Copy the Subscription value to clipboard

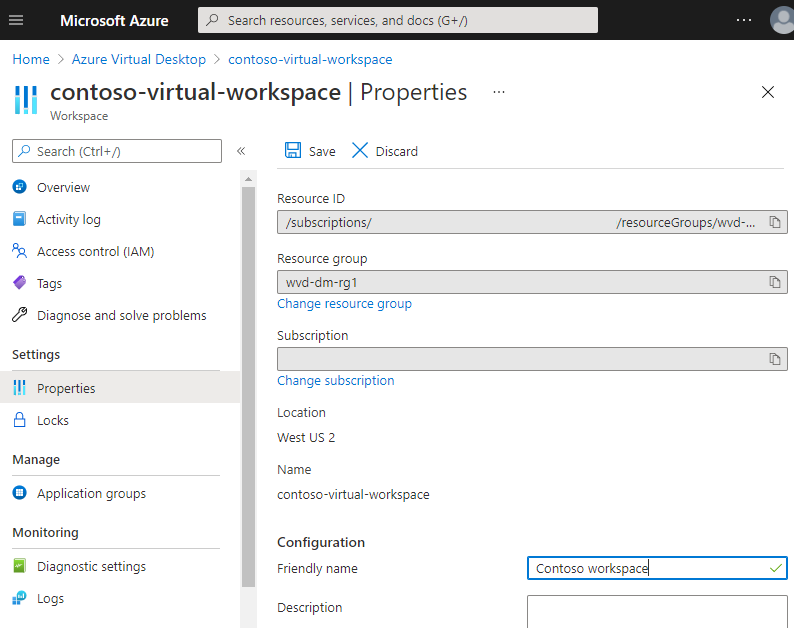(775, 359)
